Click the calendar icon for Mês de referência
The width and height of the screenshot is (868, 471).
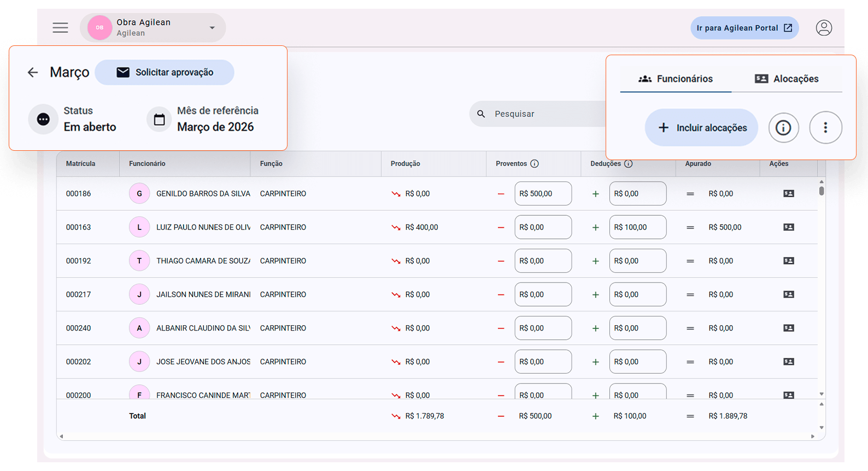(x=159, y=119)
